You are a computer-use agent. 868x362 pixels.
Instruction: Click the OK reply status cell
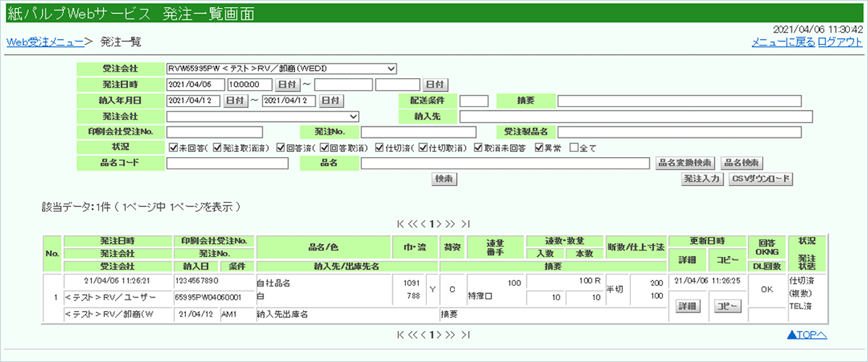(x=767, y=289)
